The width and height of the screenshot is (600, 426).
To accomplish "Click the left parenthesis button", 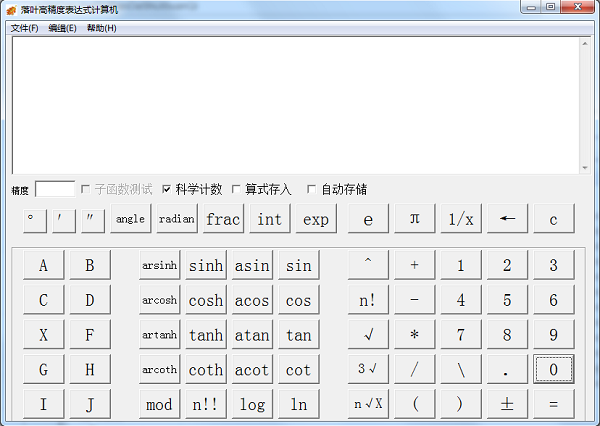I will coord(414,404).
